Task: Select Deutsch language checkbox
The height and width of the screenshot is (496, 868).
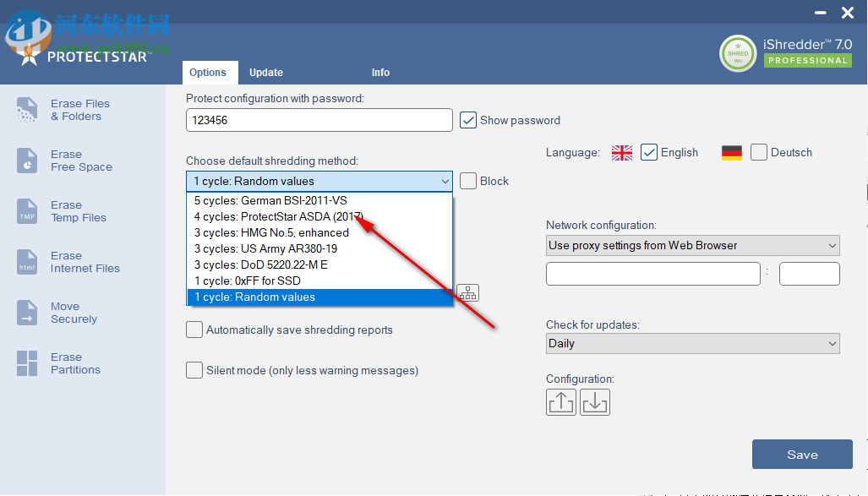Action: click(x=759, y=152)
